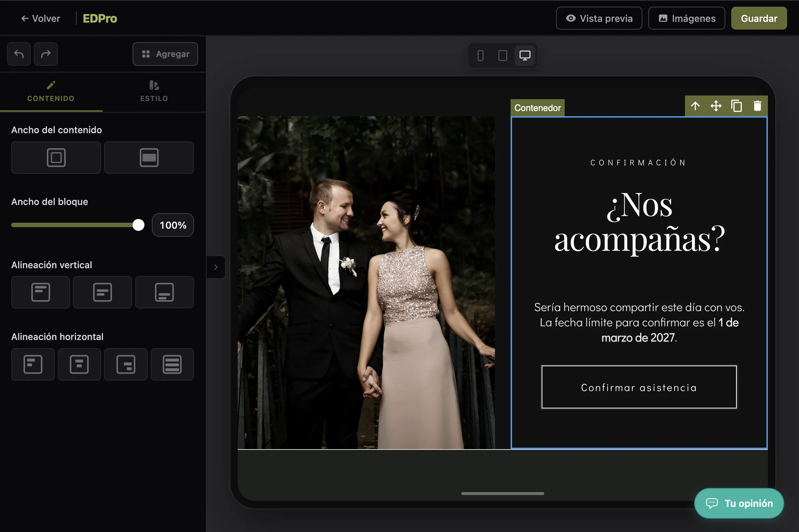The image size is (799, 532).
Task: Click the EDPro logo
Action: (100, 18)
